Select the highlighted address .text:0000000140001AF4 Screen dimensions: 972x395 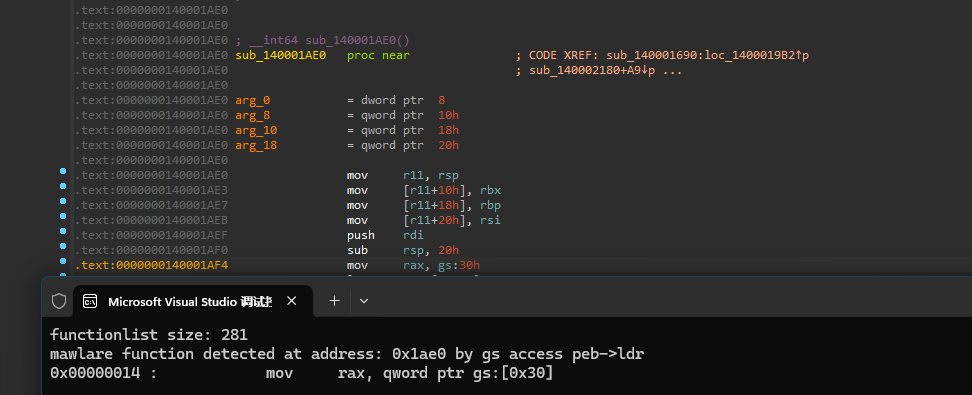tap(151, 265)
